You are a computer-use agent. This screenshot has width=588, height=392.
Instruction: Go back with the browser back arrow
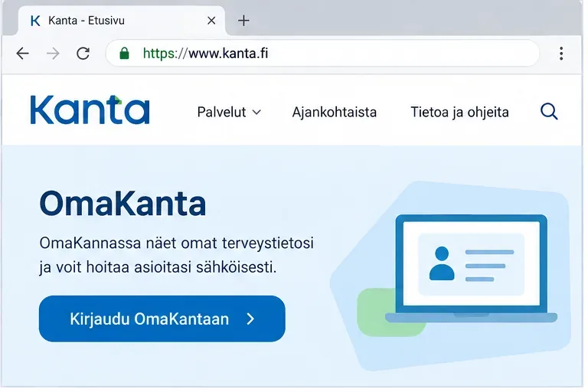tap(23, 54)
